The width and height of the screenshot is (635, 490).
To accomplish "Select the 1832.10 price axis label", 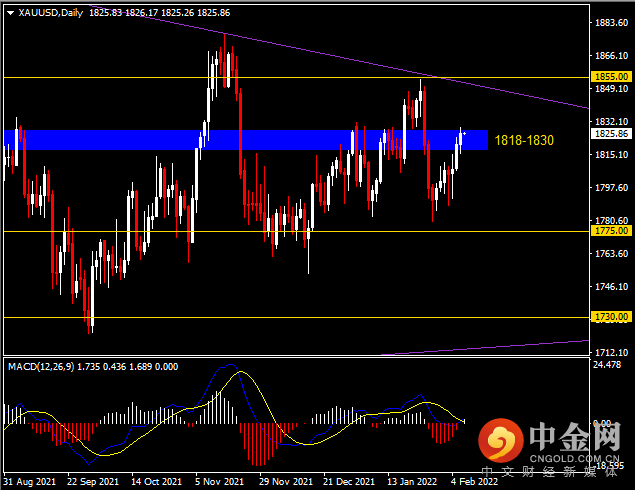I will tap(612, 121).
